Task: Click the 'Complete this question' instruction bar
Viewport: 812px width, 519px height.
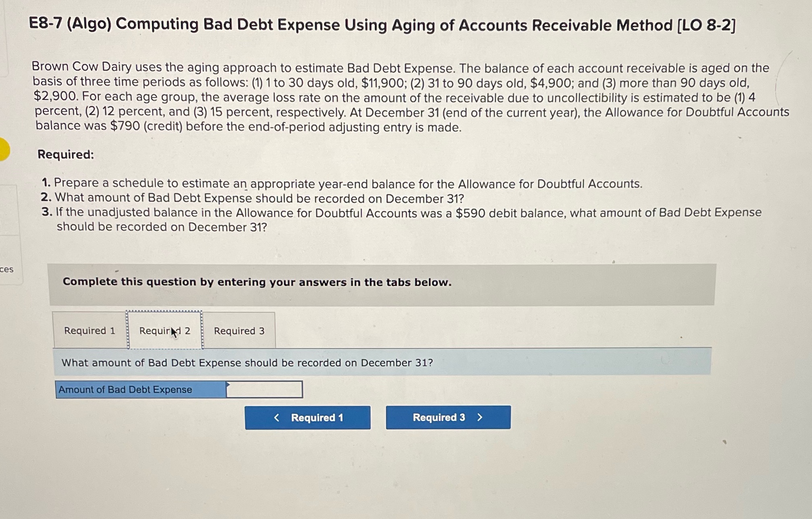Action: click(257, 282)
